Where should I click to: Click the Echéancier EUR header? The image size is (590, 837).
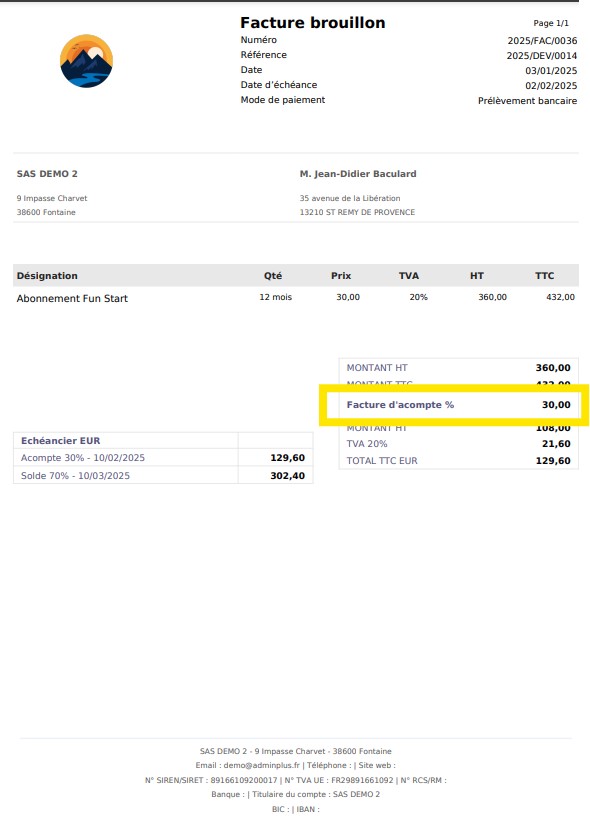(x=60, y=440)
